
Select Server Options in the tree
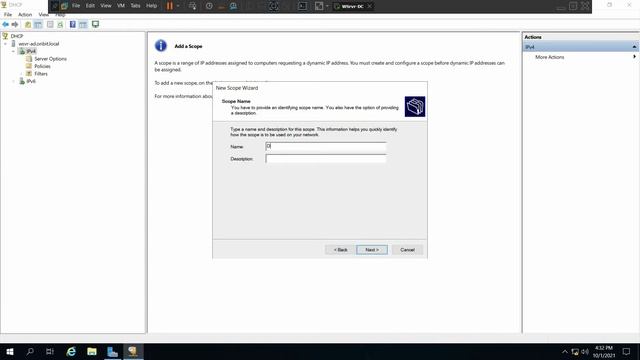50,59
